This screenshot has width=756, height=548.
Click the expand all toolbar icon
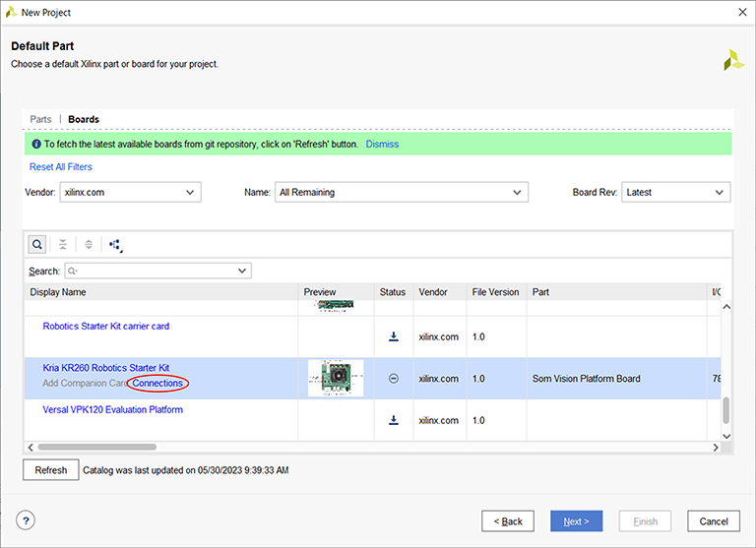pos(89,244)
